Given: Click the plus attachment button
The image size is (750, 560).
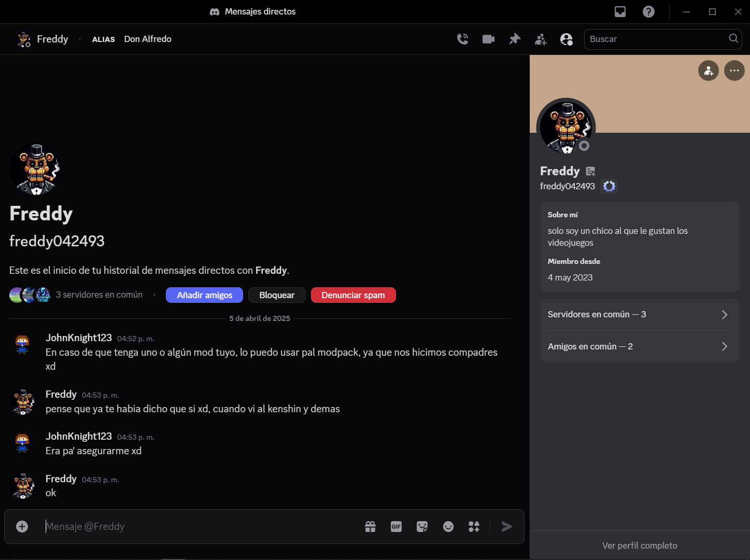Looking at the screenshot, I should [x=22, y=526].
